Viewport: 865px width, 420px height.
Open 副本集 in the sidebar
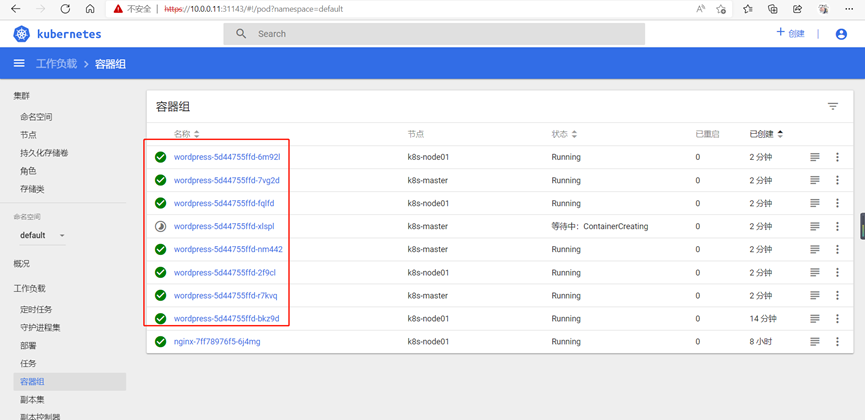point(32,400)
